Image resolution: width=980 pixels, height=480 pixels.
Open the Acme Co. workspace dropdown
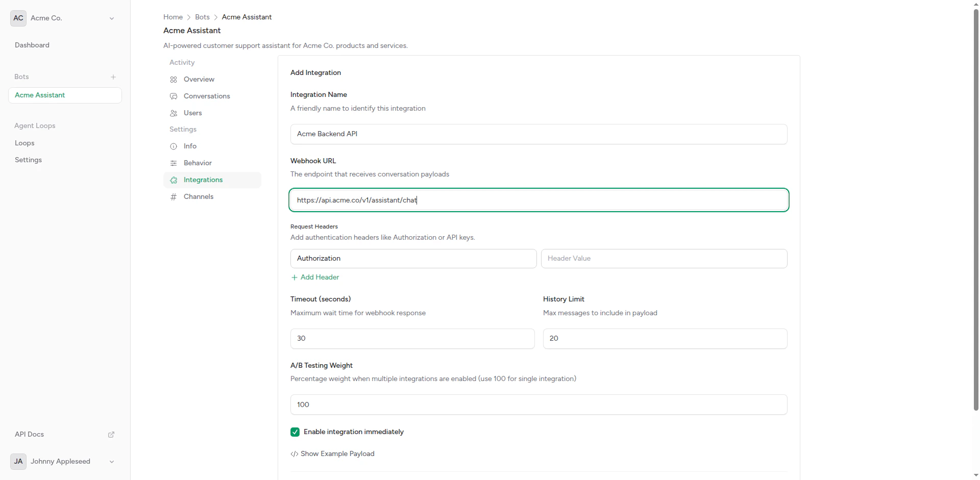111,18
